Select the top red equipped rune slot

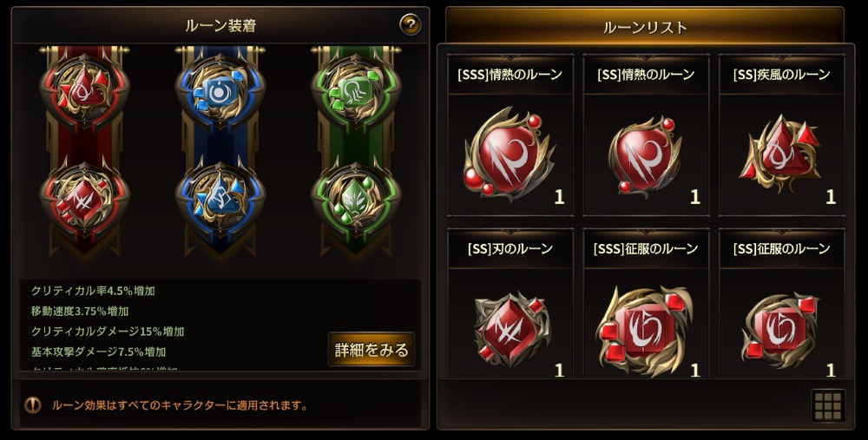(x=84, y=90)
